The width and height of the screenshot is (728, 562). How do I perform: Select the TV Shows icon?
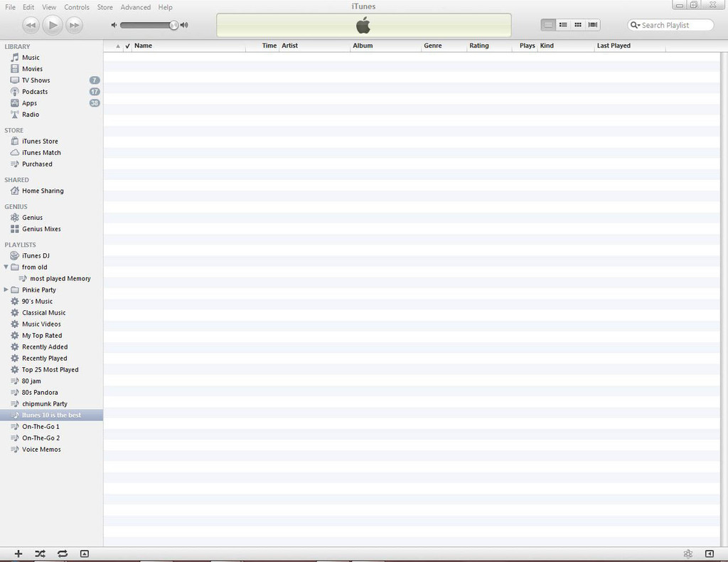(x=15, y=80)
